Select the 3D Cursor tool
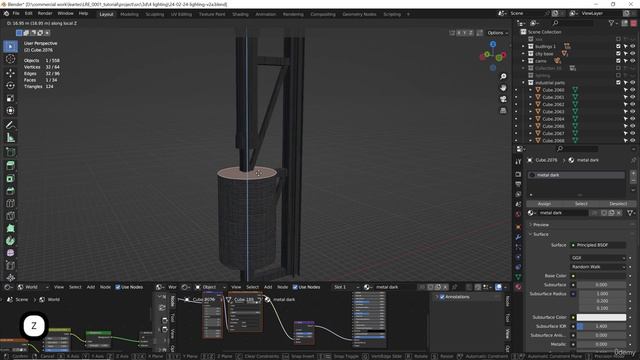This screenshot has height=360, width=640. (11, 59)
